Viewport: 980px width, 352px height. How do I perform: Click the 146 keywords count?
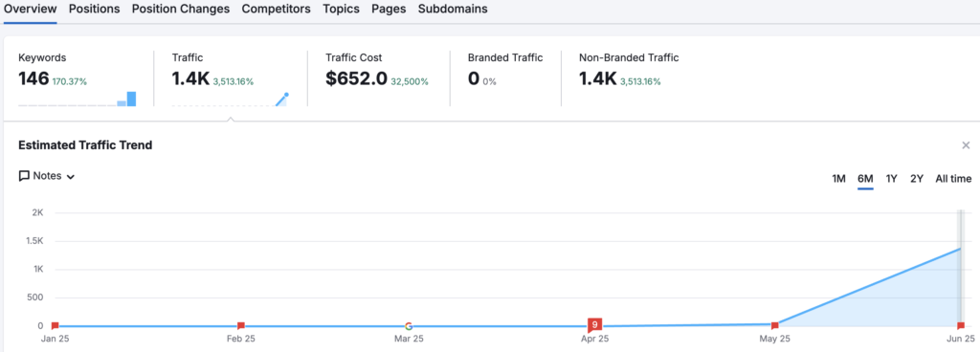(33, 78)
